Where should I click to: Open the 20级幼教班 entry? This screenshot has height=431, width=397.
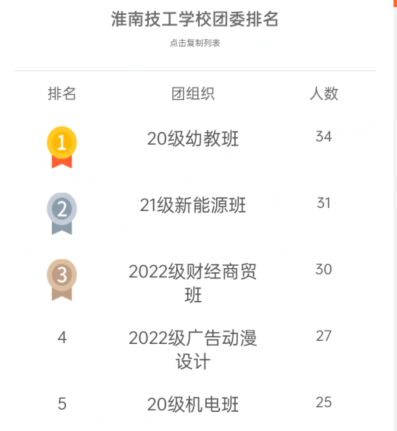pyautogui.click(x=193, y=139)
